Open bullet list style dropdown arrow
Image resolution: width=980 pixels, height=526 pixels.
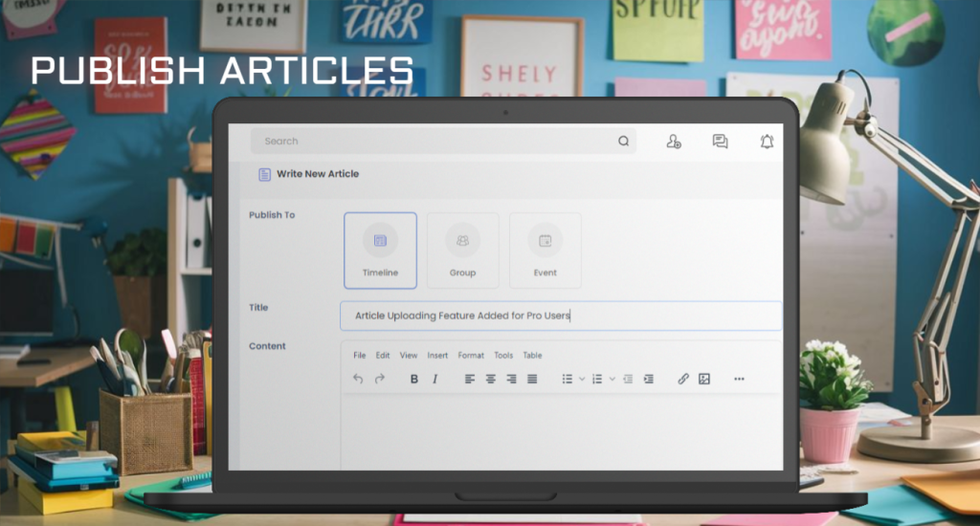click(582, 379)
